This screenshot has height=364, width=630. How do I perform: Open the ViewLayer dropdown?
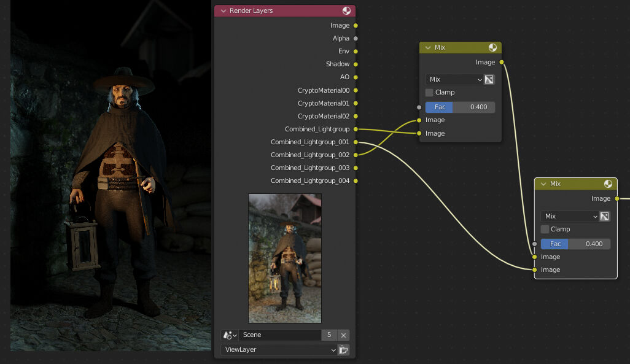279,350
